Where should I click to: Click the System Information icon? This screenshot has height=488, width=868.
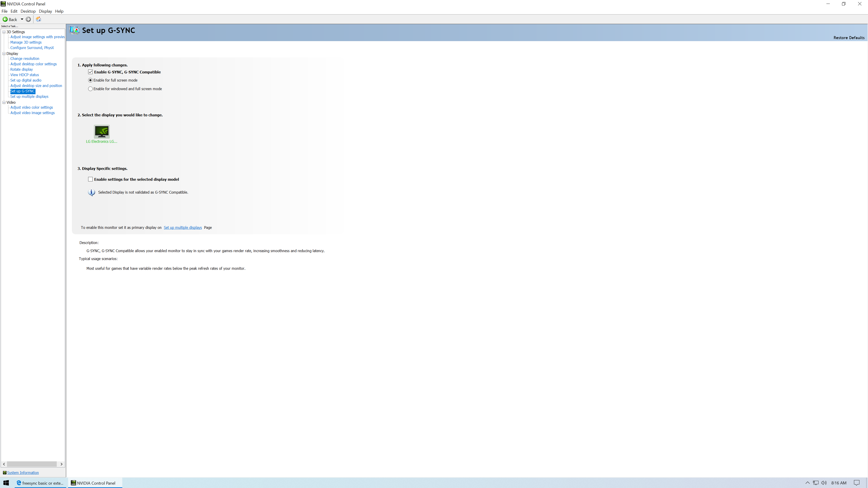coord(5,472)
